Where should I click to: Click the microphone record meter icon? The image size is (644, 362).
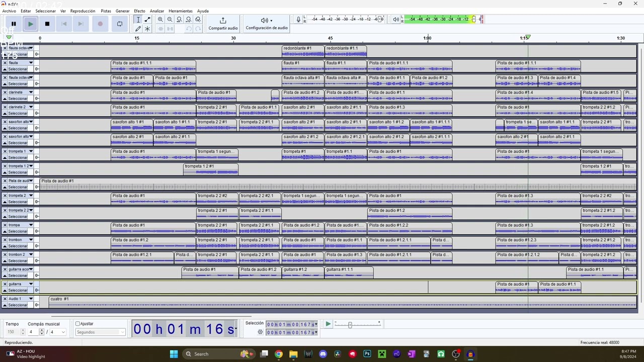[x=298, y=20]
